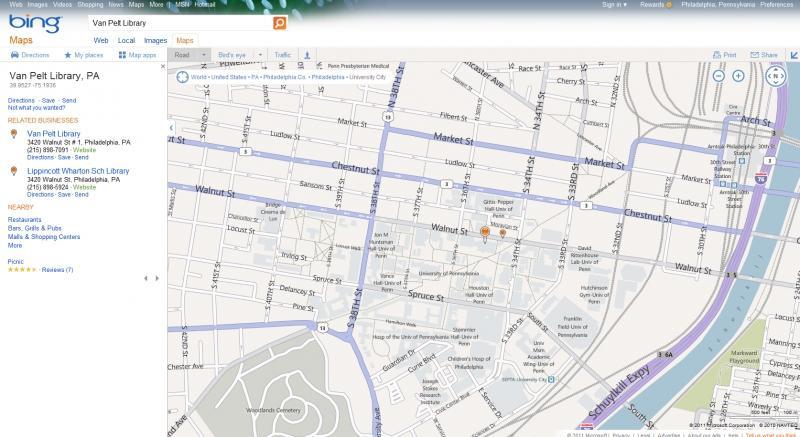Click the orange search magnifier button
The image size is (800, 437).
coord(279,23)
